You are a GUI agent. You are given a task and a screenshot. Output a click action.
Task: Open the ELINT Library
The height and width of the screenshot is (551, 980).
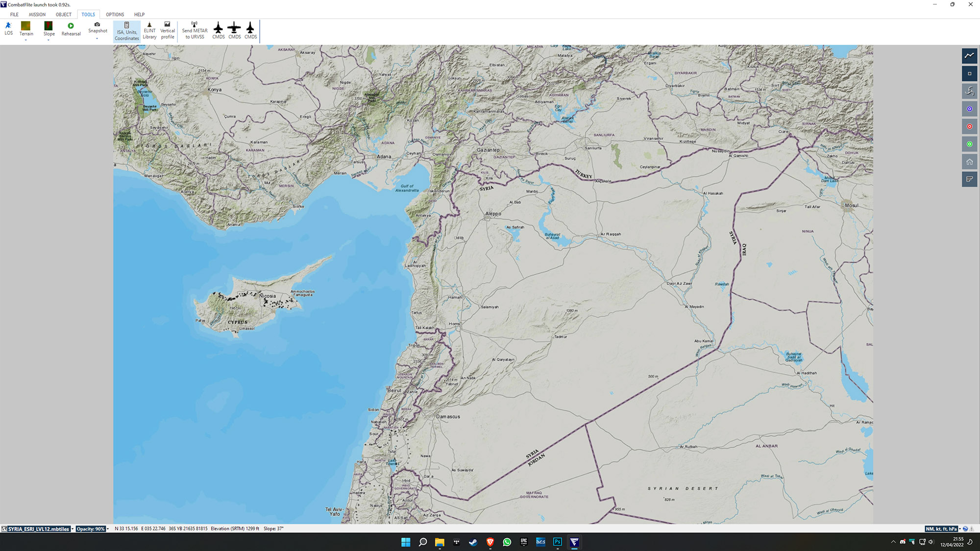click(x=149, y=30)
